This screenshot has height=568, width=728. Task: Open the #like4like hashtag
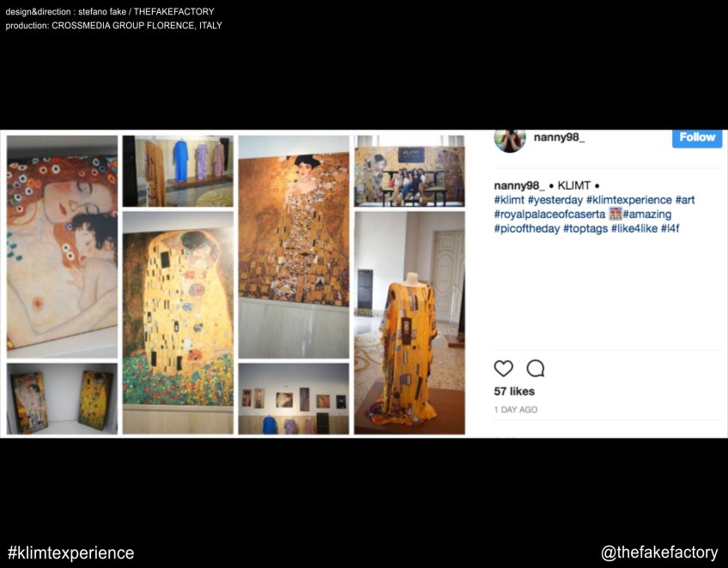(x=634, y=228)
